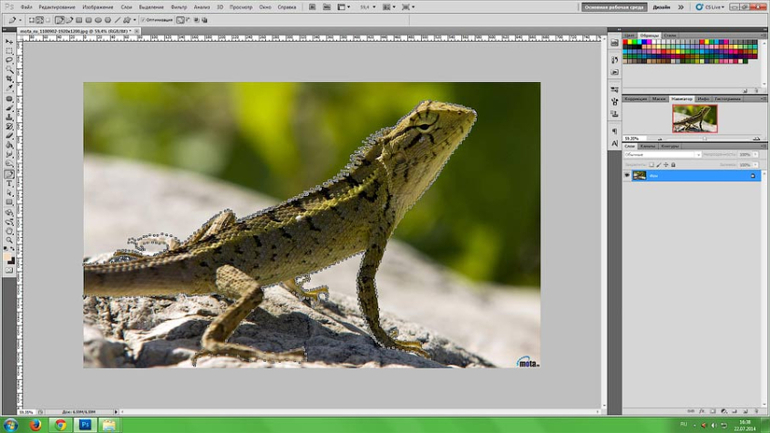Open the Изображение menu
The height and width of the screenshot is (433, 770).
pyautogui.click(x=98, y=7)
